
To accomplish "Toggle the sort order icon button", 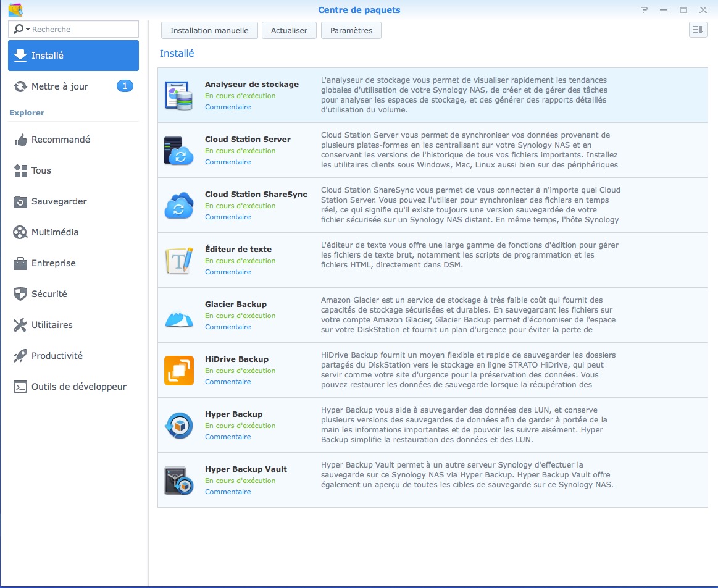I will click(x=698, y=30).
